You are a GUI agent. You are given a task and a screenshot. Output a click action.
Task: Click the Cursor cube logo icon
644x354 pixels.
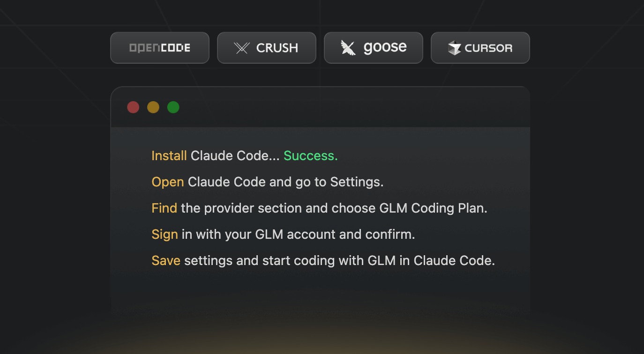(454, 48)
